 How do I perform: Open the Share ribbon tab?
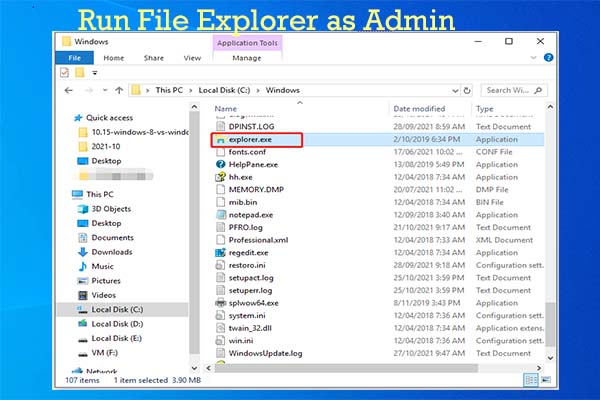click(x=154, y=58)
